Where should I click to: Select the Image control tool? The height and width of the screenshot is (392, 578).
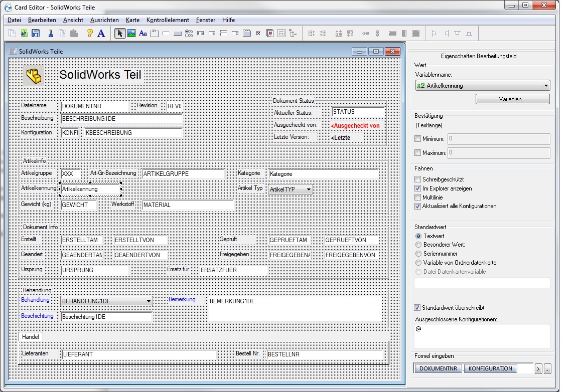pyautogui.click(x=131, y=34)
